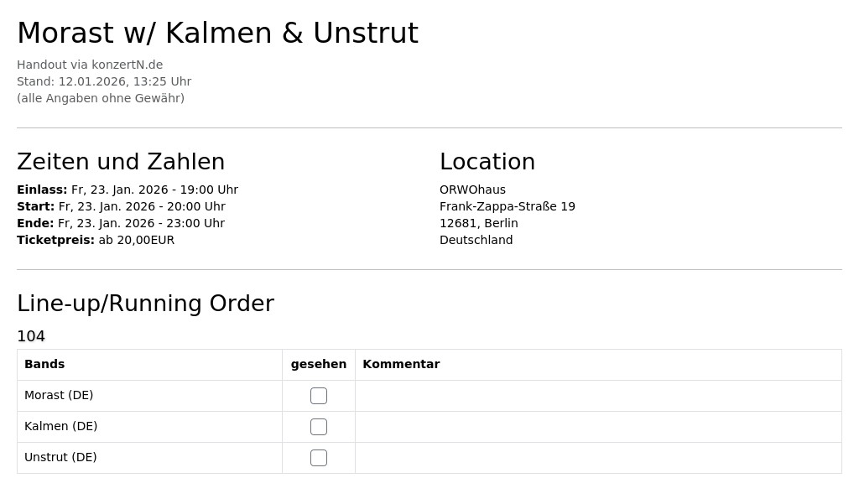Click the Kommentar cell for Kalmen
859x504 pixels.
tap(598, 427)
